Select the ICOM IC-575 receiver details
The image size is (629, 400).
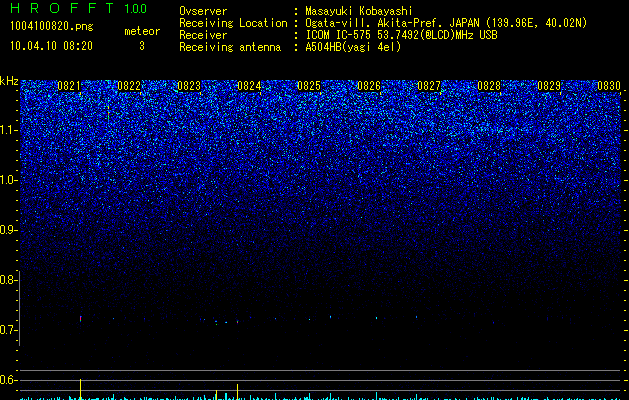coord(401,35)
